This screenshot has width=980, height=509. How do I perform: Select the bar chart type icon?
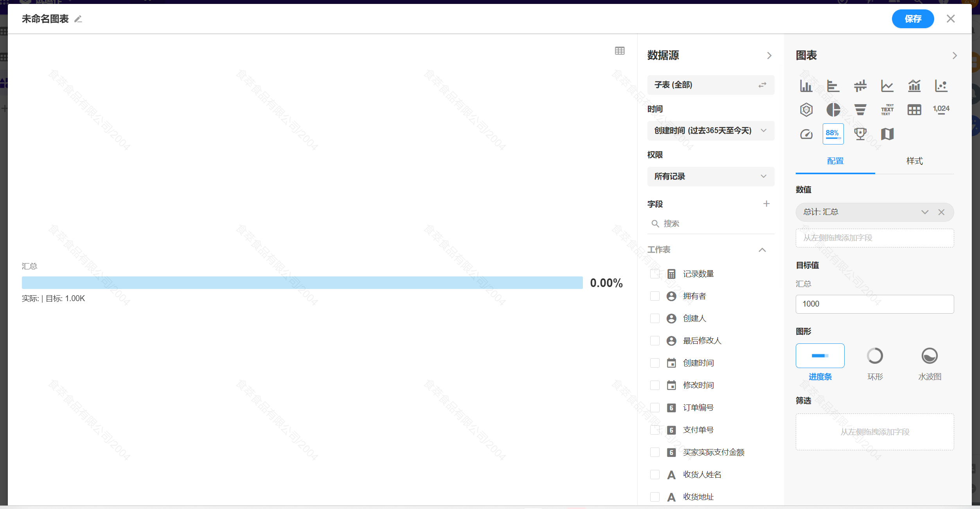click(806, 86)
